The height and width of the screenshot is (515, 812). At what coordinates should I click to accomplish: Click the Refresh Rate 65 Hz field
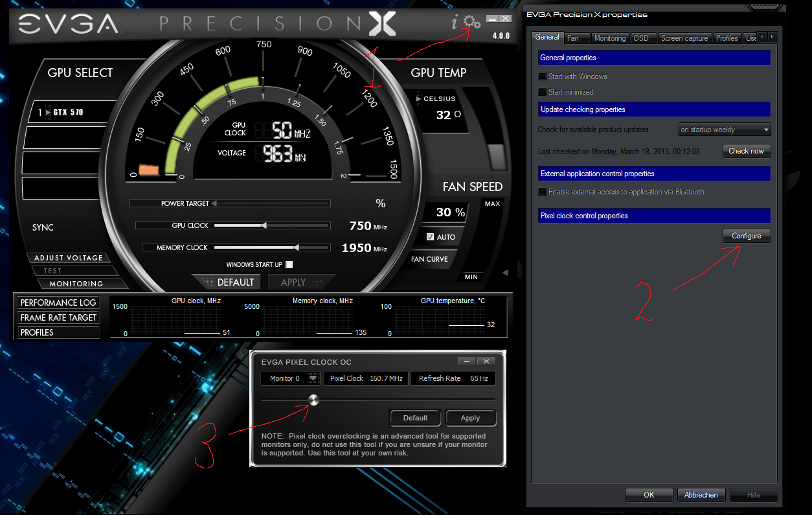453,378
